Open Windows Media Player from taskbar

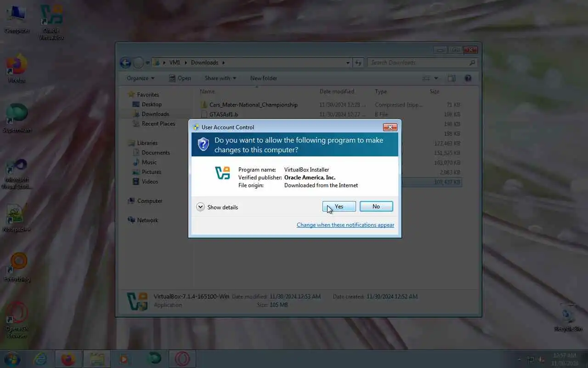[x=124, y=359]
